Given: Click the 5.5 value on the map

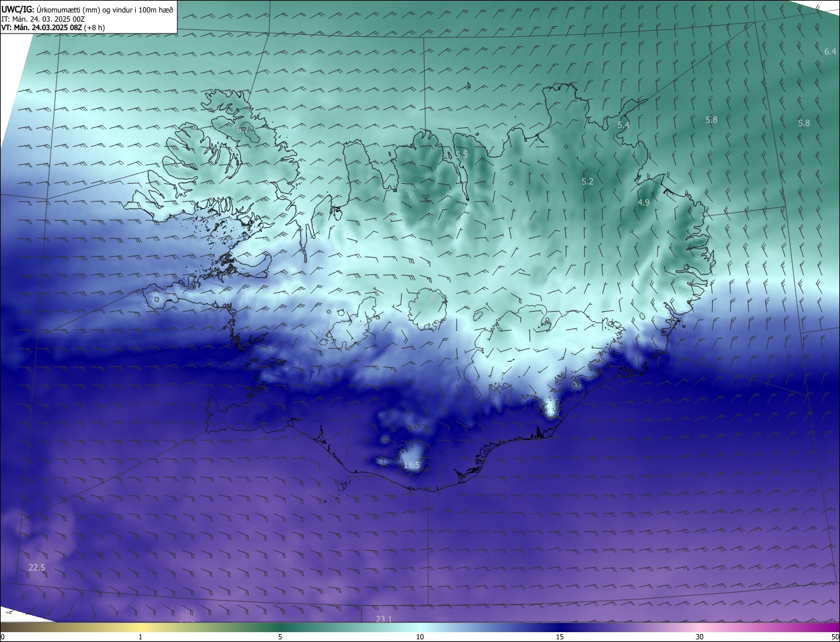Looking at the screenshot, I should (461, 154).
